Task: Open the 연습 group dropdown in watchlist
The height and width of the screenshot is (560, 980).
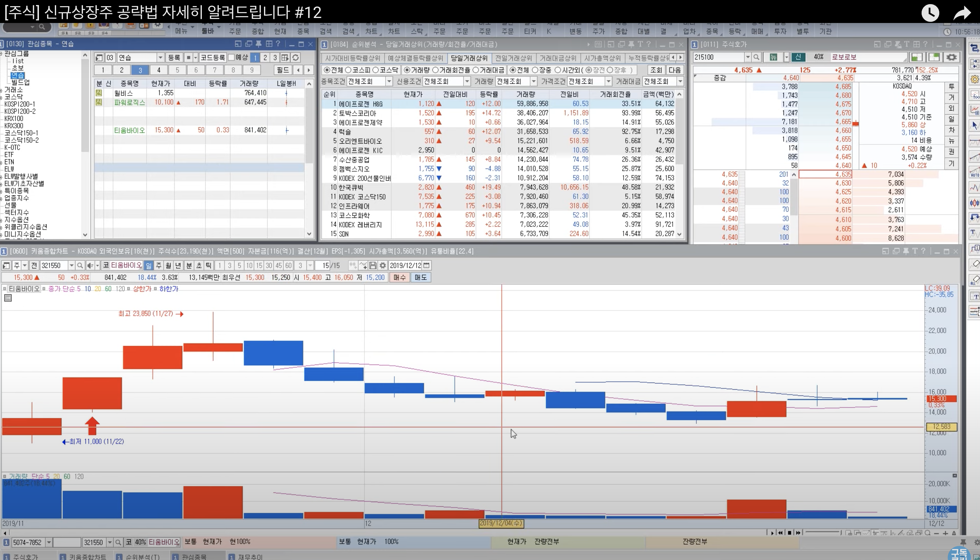Action: pos(160,58)
